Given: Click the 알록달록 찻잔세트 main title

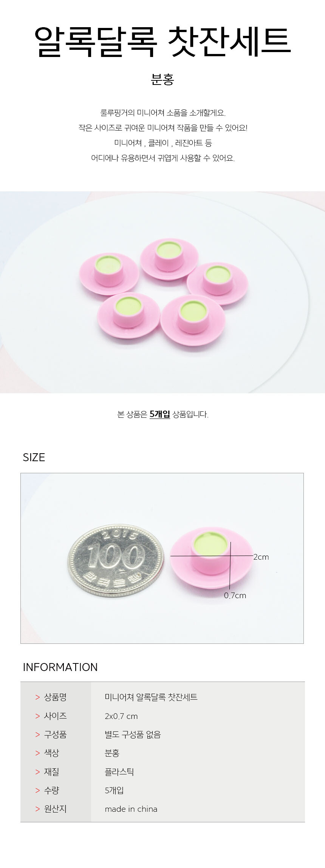Looking at the screenshot, I should click(162, 42).
